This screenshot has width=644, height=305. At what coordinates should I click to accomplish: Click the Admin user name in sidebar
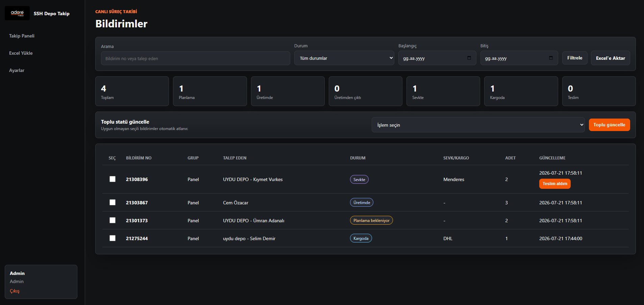(17, 273)
